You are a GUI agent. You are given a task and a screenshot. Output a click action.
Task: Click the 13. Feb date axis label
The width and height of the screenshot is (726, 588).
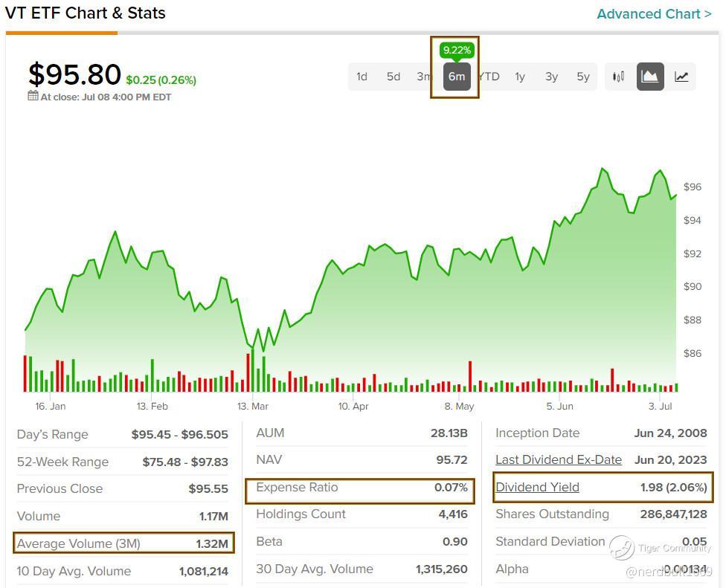coord(152,406)
